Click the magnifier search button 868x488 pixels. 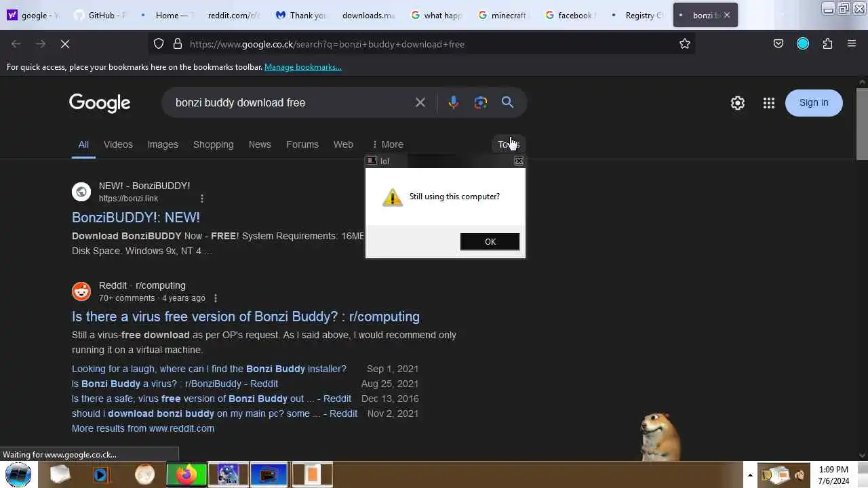point(507,102)
